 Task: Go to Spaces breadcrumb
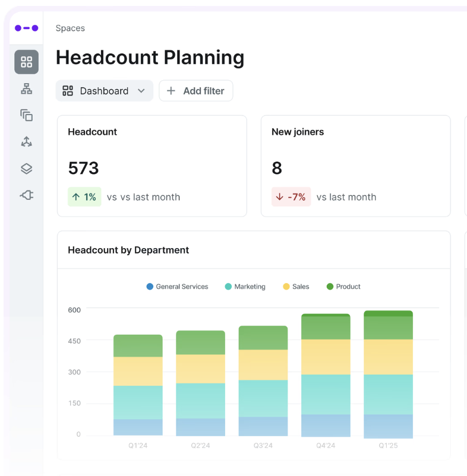pos(70,28)
